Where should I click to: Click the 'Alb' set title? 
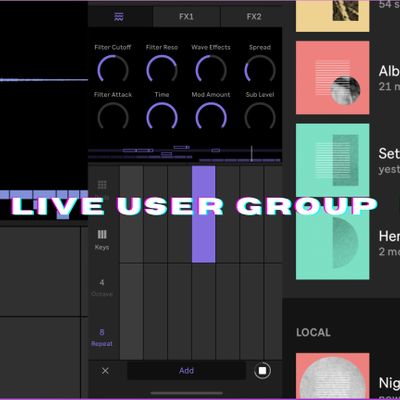389,71
